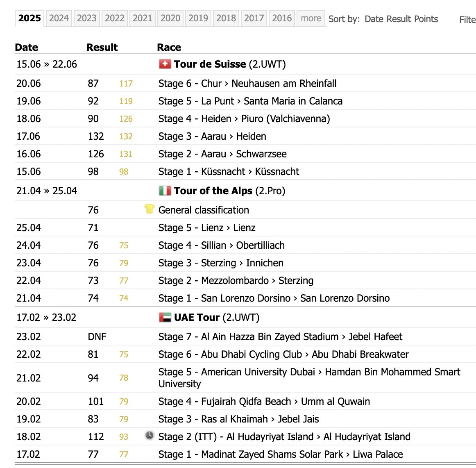Open the General classification link
The height and width of the screenshot is (468, 476).
(204, 210)
